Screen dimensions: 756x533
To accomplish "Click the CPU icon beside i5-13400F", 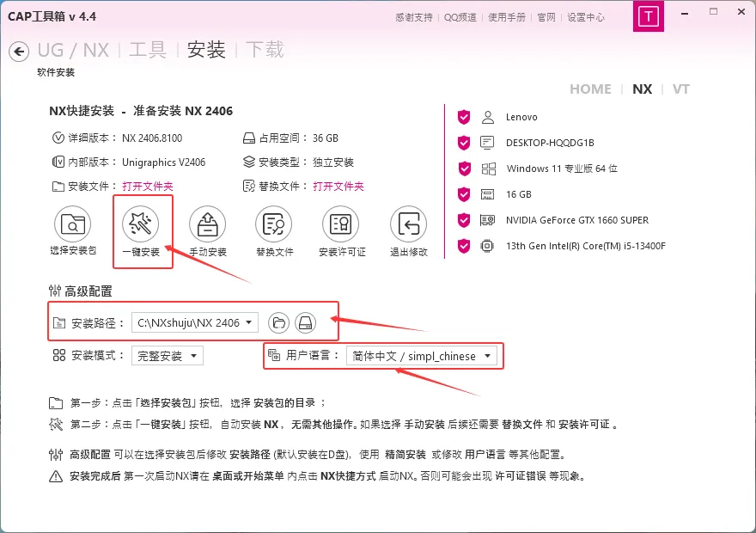I will (487, 246).
